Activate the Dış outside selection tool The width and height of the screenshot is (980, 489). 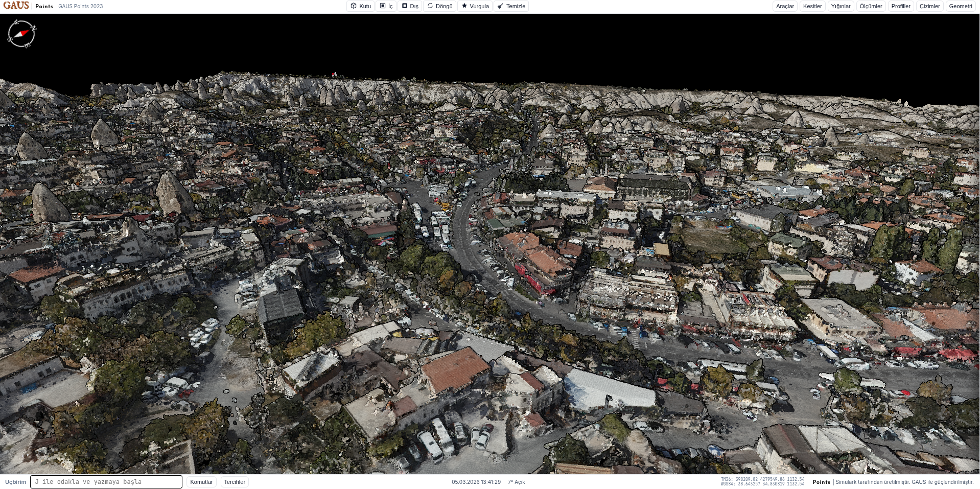(x=410, y=6)
